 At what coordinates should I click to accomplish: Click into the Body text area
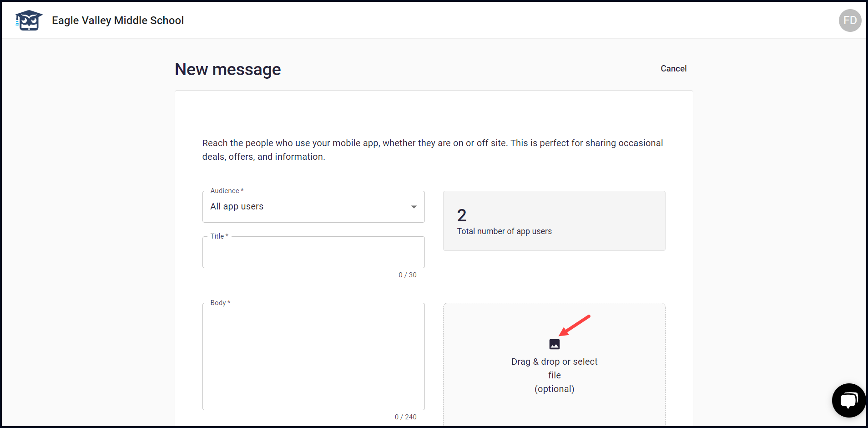tap(313, 357)
